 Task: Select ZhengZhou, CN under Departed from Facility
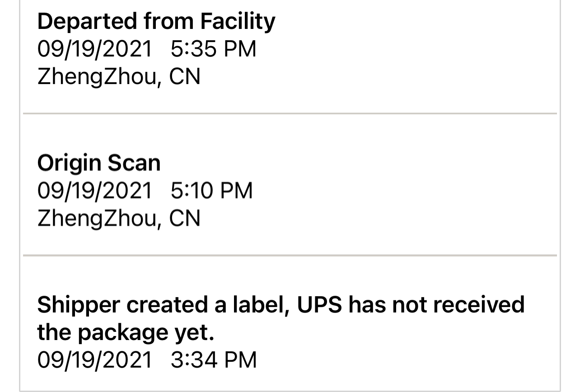coord(119,77)
